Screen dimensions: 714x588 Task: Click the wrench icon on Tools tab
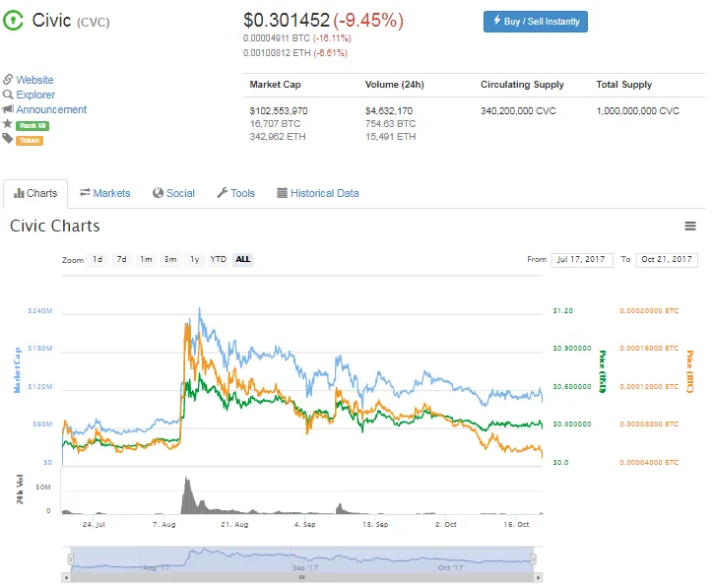tap(223, 193)
